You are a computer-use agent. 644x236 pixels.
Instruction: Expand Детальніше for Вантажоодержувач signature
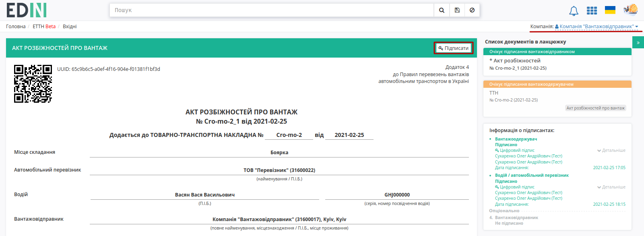611,151
